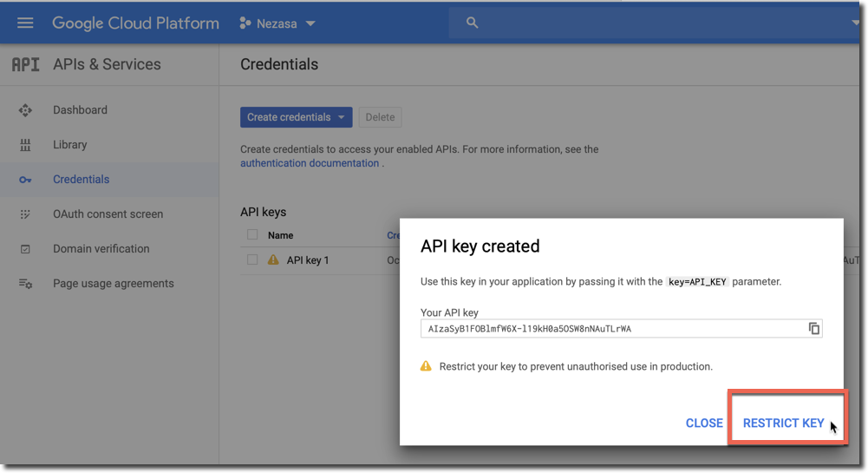Click the Credentials page heading

[279, 64]
